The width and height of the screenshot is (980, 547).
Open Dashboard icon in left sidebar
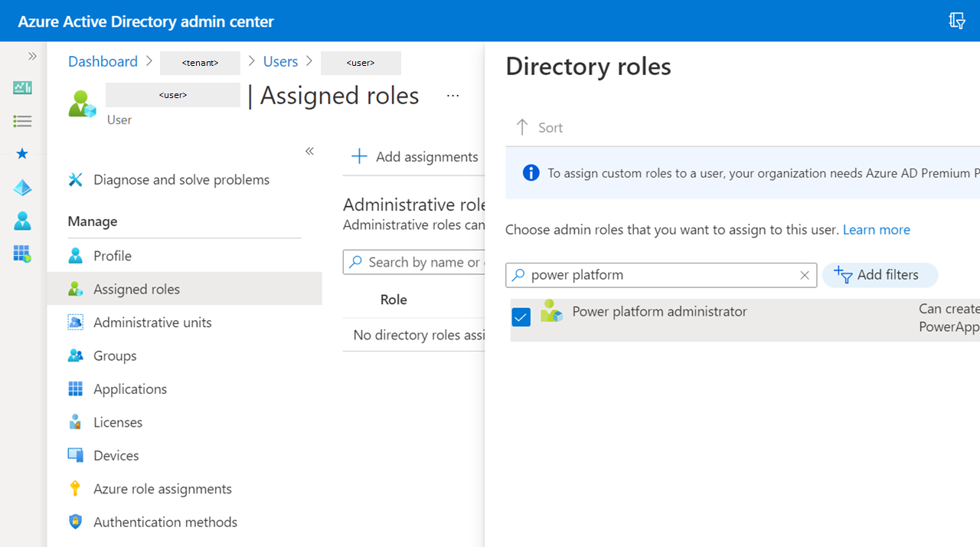(22, 88)
